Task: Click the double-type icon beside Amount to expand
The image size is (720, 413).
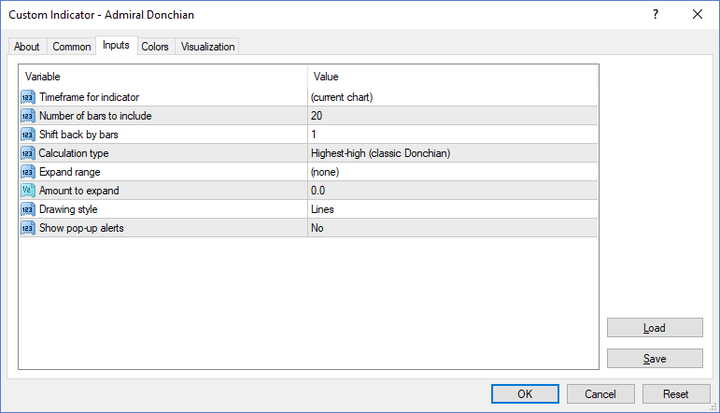Action: click(x=28, y=191)
